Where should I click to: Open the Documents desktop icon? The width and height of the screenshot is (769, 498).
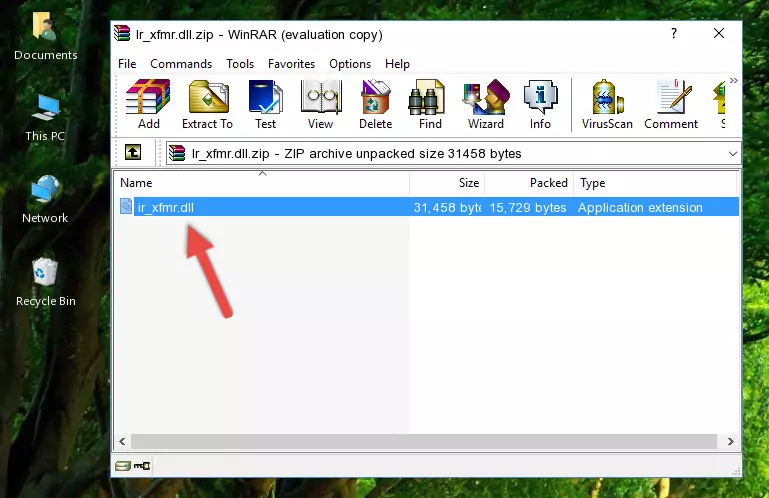(46, 37)
